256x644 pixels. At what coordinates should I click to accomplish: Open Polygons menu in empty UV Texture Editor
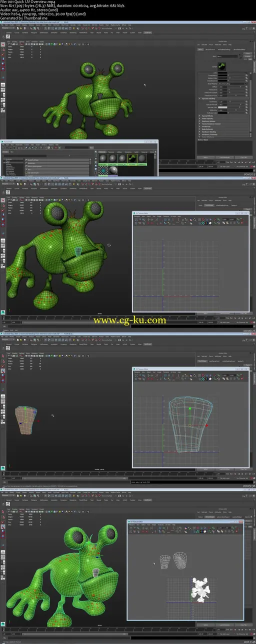click(x=138, y=216)
